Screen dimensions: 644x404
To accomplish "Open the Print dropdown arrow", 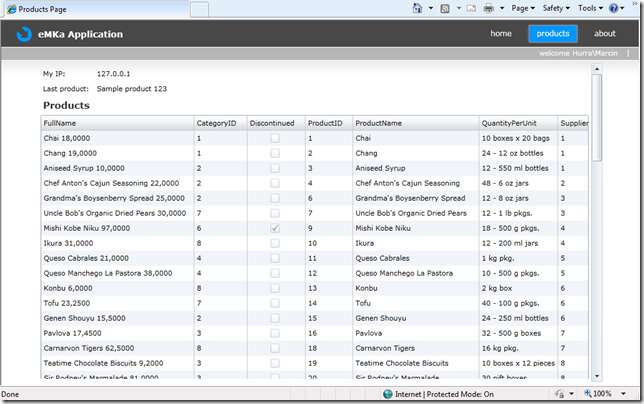I will click(502, 8).
